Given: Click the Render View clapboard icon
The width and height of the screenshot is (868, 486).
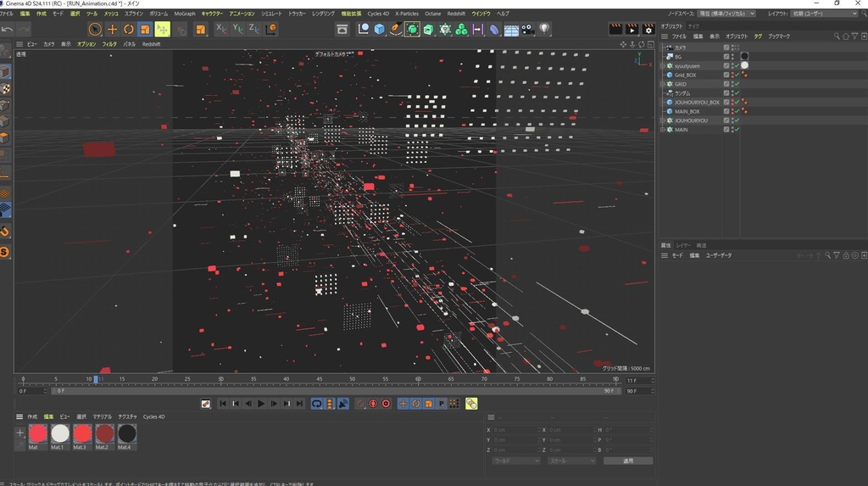Looking at the screenshot, I should tap(615, 29).
